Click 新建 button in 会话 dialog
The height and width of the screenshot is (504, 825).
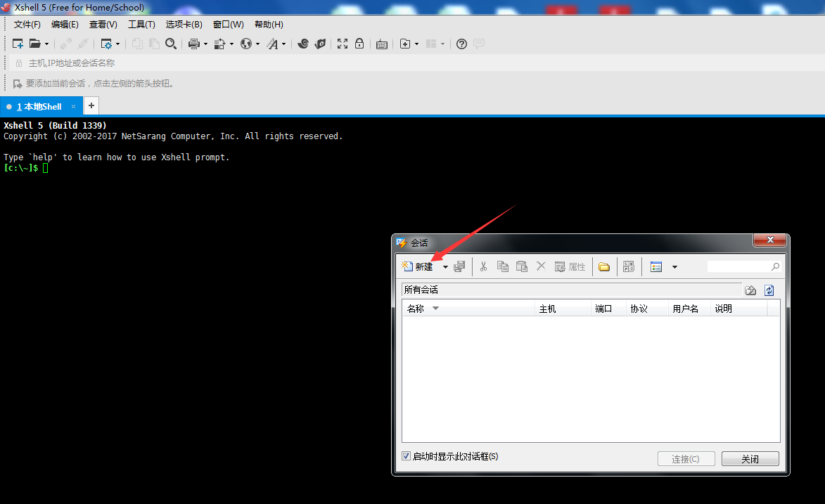click(417, 266)
